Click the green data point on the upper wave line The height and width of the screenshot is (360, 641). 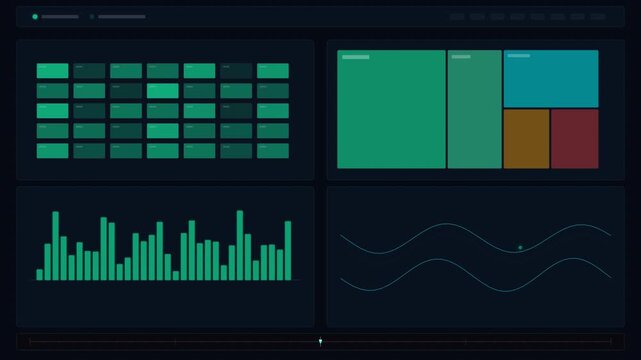point(520,248)
